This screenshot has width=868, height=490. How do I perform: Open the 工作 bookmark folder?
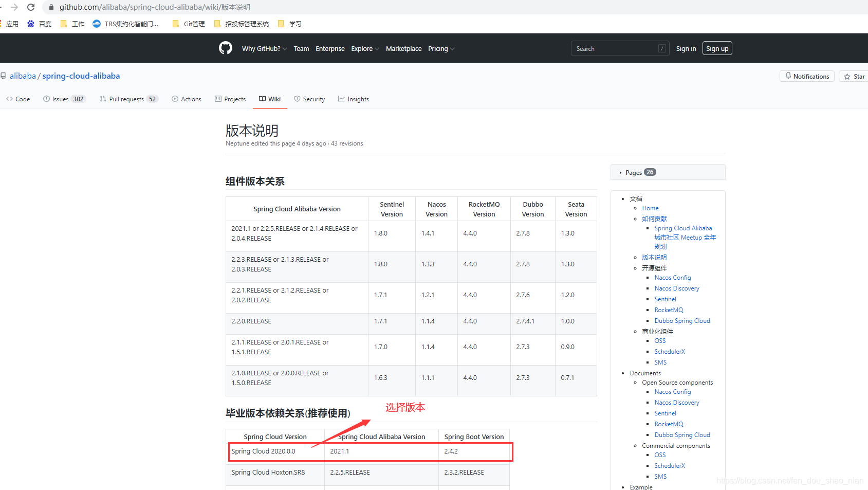72,24
